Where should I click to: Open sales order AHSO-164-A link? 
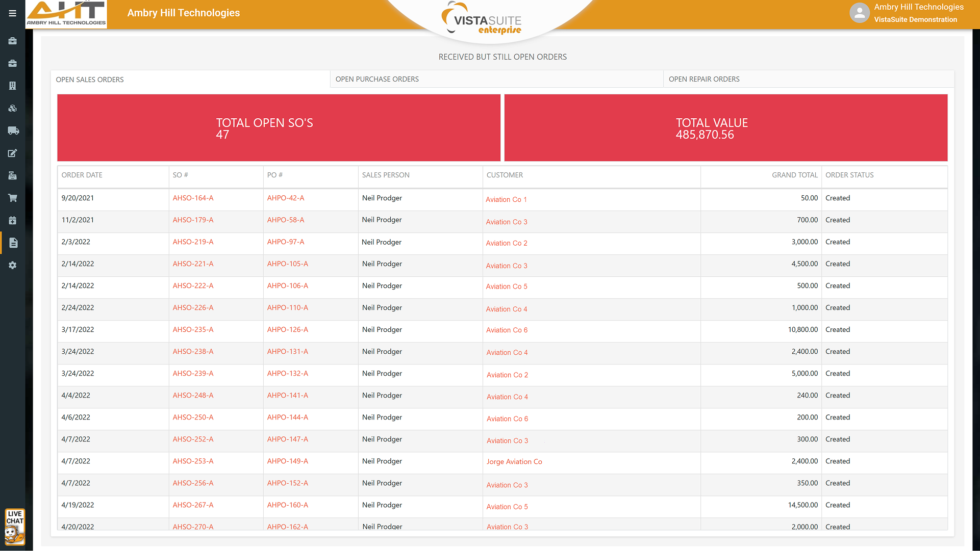click(193, 198)
